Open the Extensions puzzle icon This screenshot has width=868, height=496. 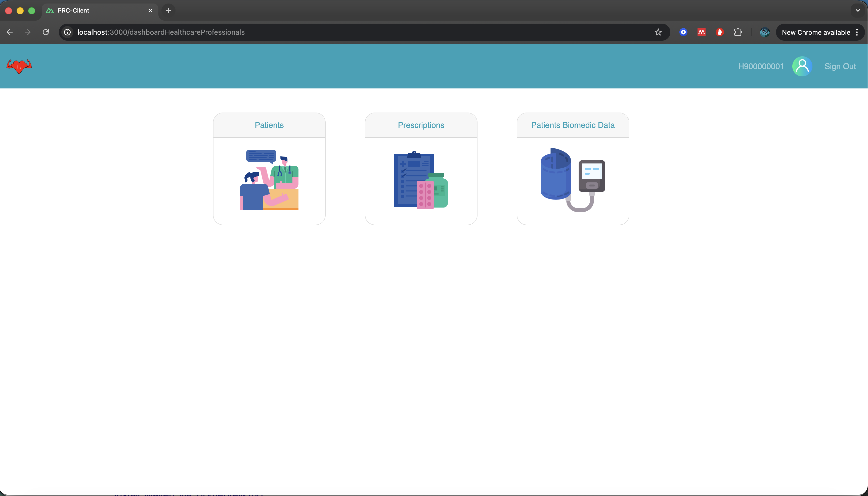(738, 32)
